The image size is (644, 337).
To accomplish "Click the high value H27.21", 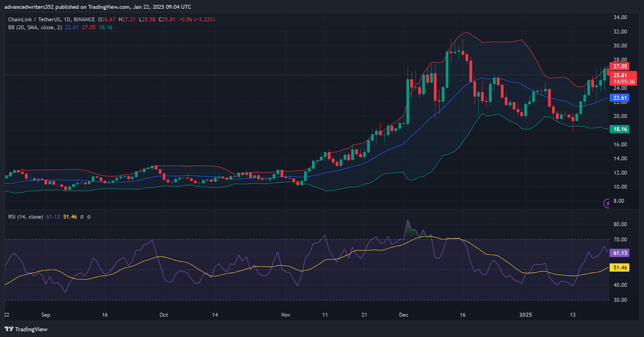I will point(127,19).
